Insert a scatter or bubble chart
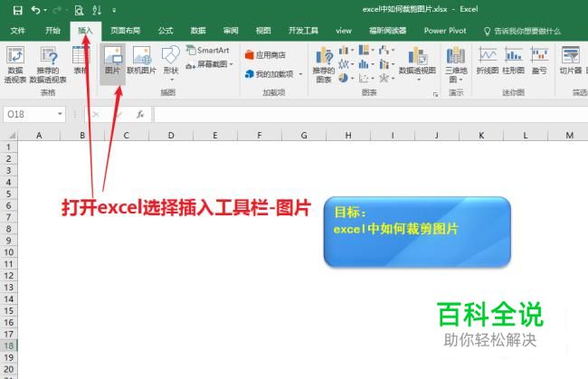 coord(366,78)
